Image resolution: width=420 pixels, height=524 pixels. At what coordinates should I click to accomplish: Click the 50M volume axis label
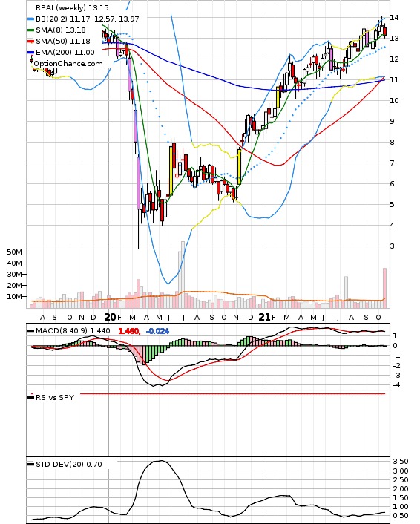click(x=14, y=252)
